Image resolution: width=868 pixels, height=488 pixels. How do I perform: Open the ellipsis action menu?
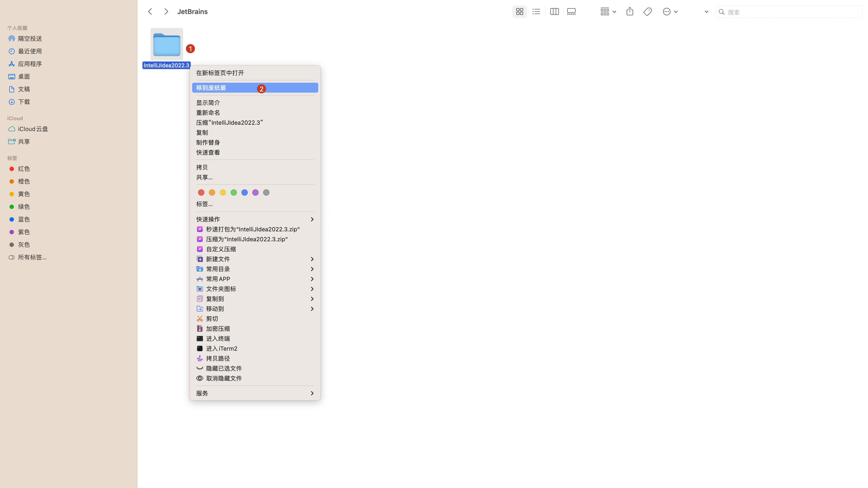[x=670, y=12]
